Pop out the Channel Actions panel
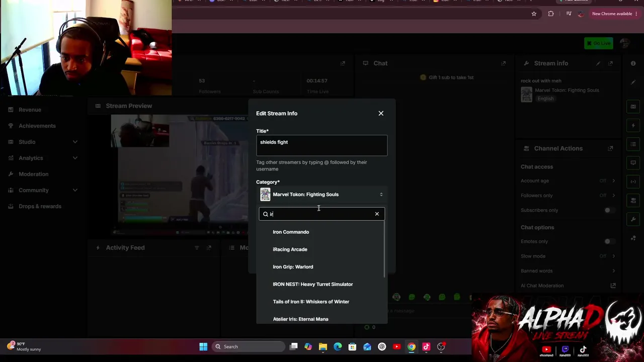The image size is (644, 362). tap(610, 148)
